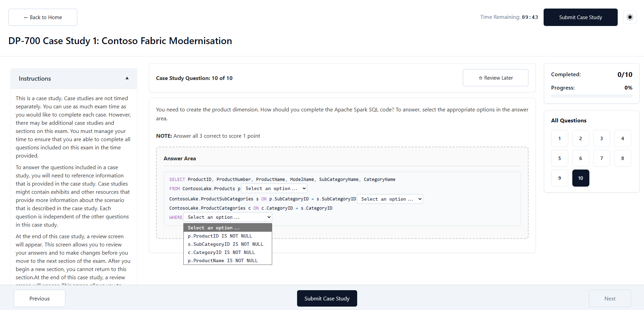The width and height of the screenshot is (644, 310).
Task: Click 'Case Study Question: 10 of 10' label
Action: click(x=194, y=78)
